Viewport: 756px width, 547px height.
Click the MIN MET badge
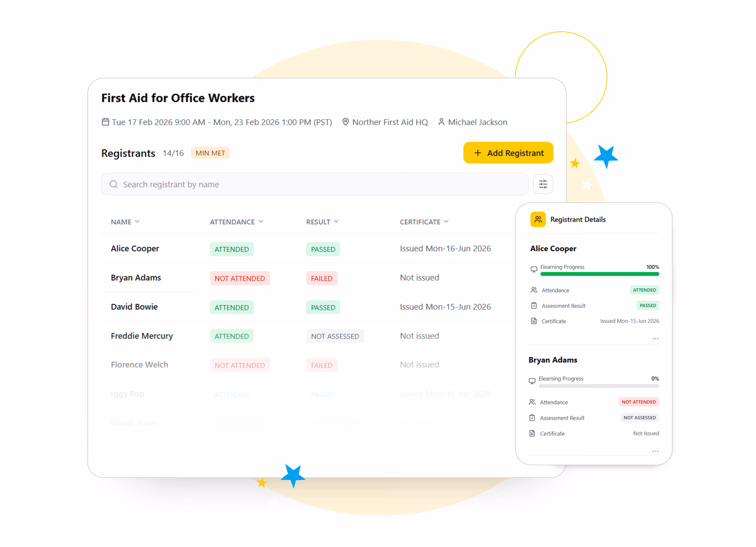coord(210,153)
